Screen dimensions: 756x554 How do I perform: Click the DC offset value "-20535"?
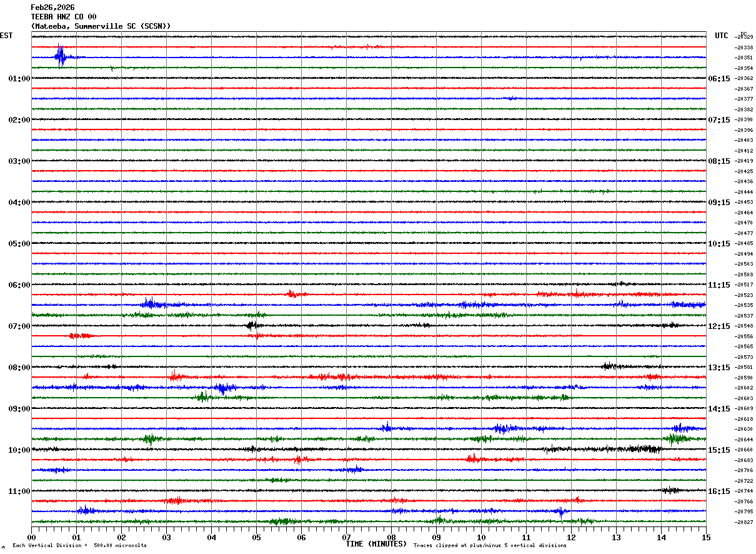coord(744,305)
